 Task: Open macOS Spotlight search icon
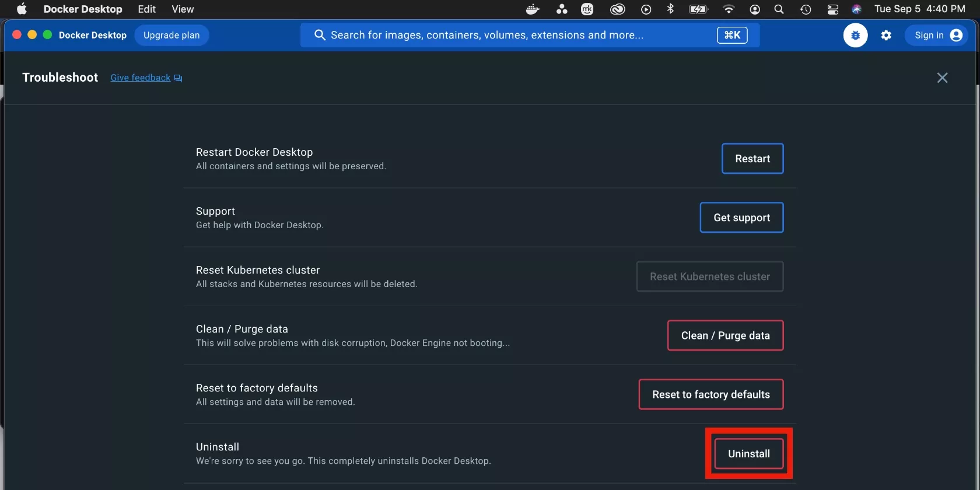pos(779,9)
